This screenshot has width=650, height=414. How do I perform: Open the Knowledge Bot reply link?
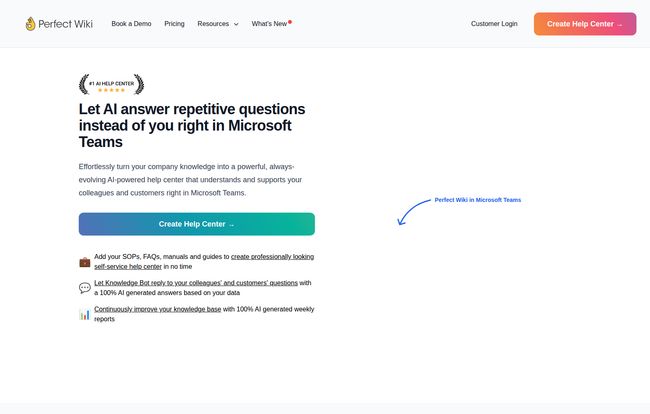point(196,283)
